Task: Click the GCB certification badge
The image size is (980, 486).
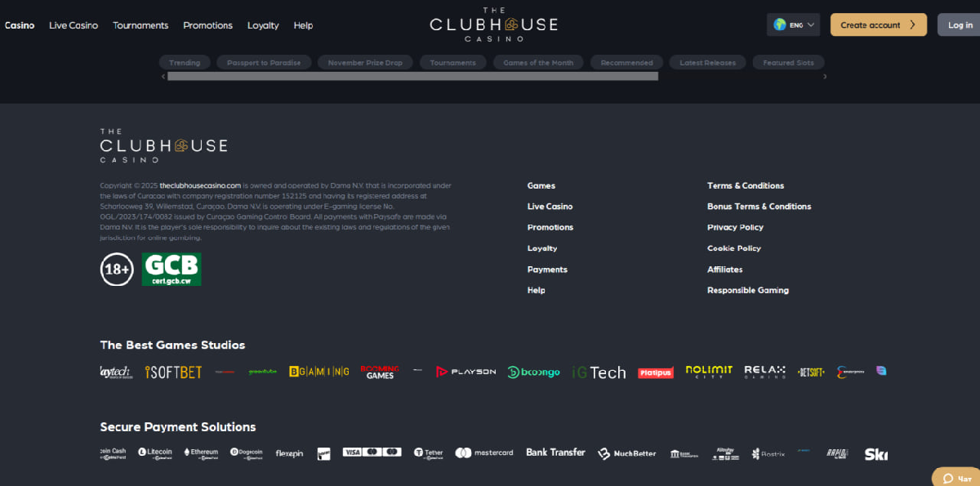Action: click(x=170, y=268)
